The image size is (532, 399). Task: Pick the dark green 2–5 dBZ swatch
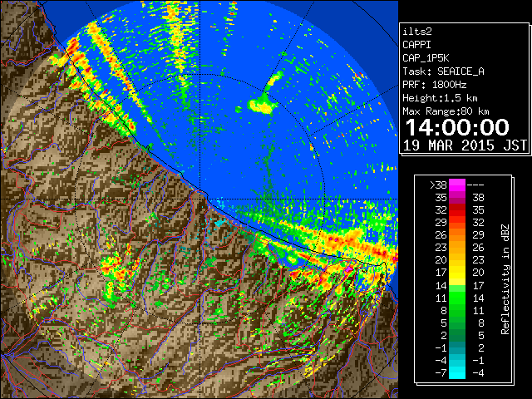point(457,335)
